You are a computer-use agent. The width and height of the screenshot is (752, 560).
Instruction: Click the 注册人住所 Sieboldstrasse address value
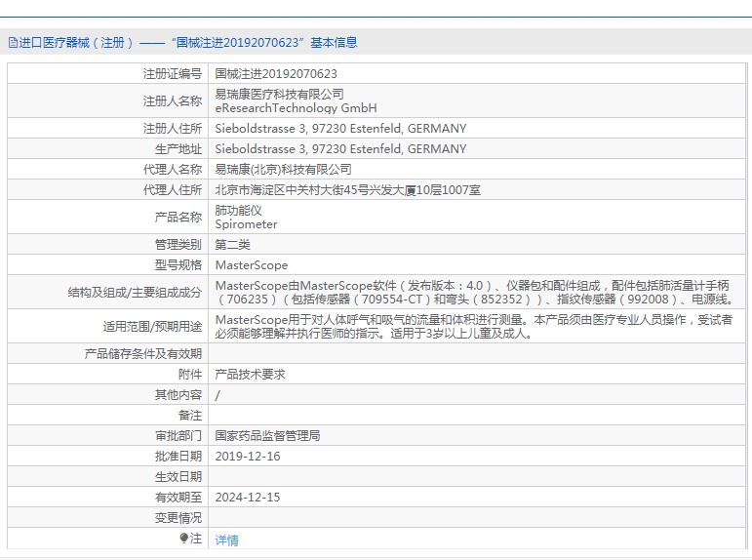340,129
